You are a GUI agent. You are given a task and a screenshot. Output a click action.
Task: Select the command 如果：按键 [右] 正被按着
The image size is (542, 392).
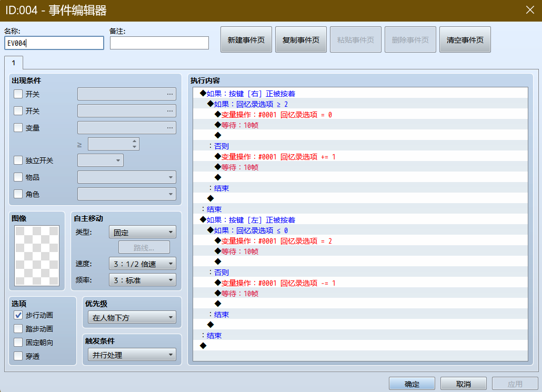tap(360, 94)
